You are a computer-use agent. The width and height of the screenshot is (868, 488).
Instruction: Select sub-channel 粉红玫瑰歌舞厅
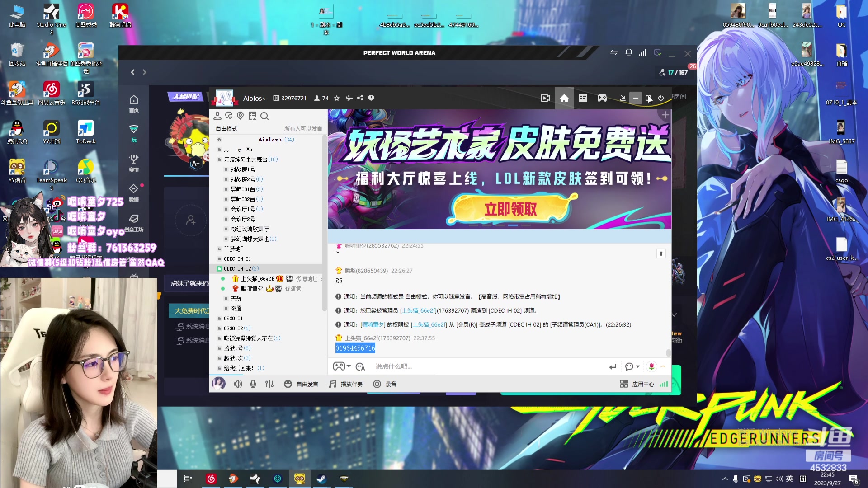pos(250,229)
